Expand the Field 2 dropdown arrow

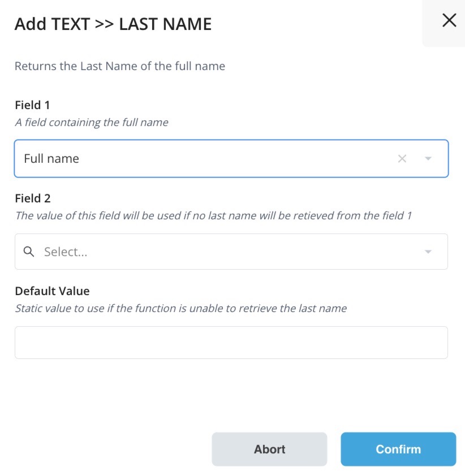428,252
